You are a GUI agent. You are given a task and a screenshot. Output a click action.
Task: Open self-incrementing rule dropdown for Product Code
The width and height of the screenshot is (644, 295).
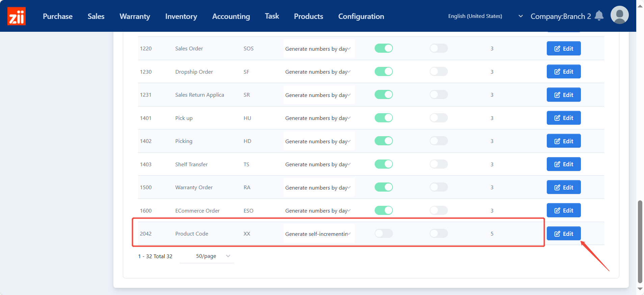point(319,234)
